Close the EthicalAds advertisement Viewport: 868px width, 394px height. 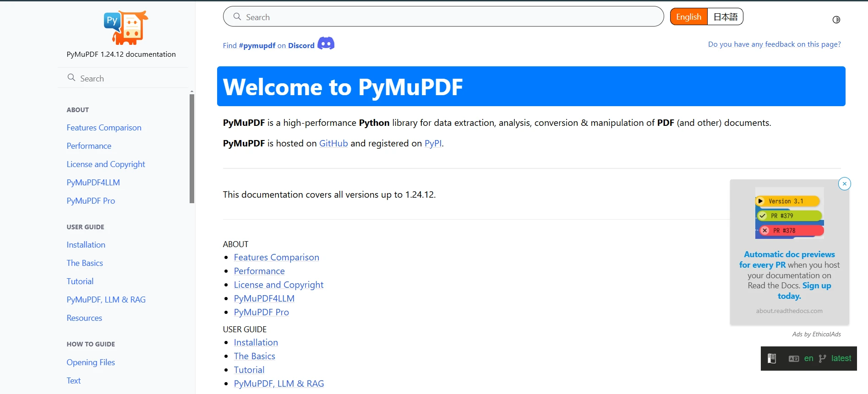[845, 184]
